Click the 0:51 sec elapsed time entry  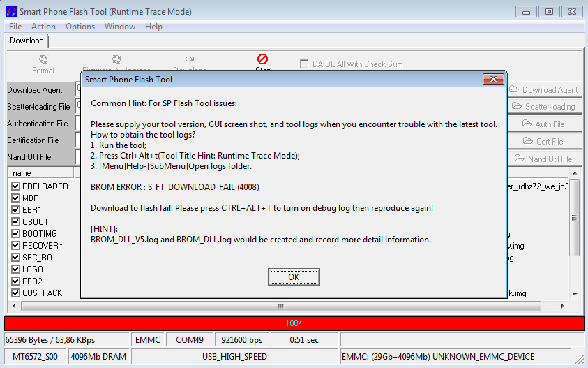(304, 340)
